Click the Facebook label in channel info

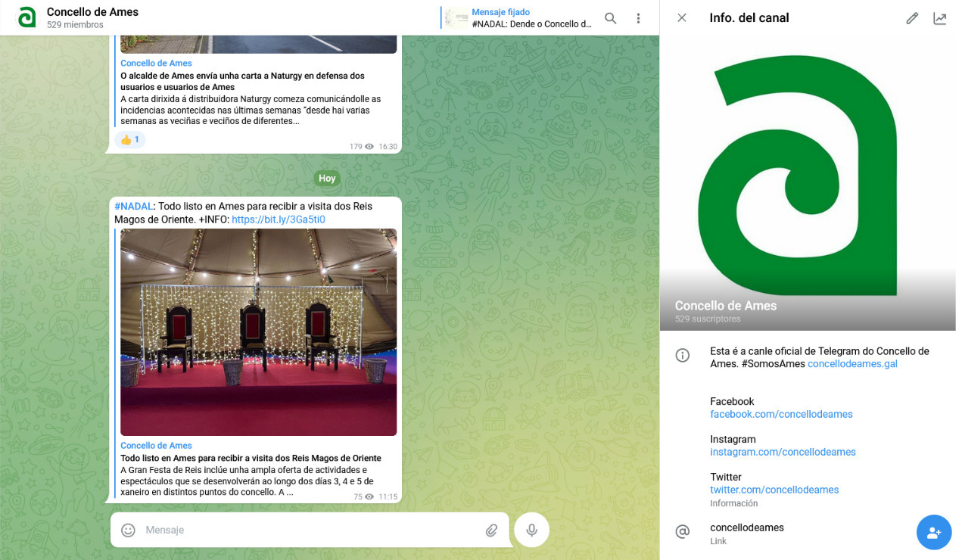732,402
